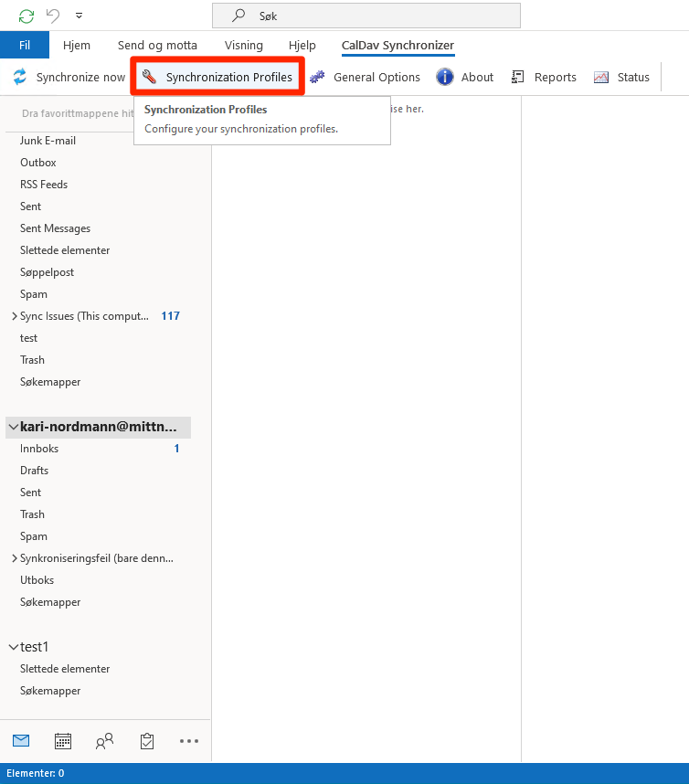Screen dimensions: 689x784
Task: Select the test1 account header
Action: coord(34,647)
